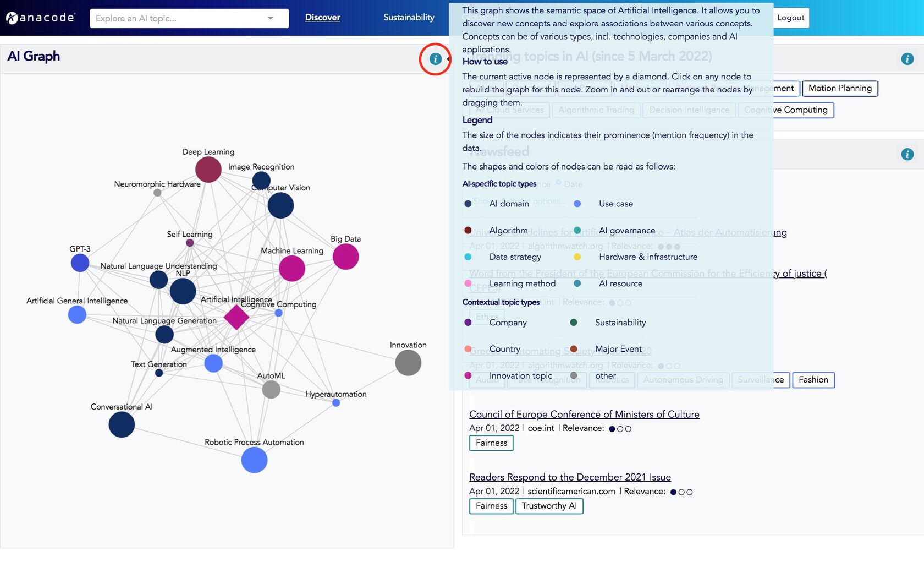
Task: Click the Algorithm legend color dot
Action: (x=468, y=230)
